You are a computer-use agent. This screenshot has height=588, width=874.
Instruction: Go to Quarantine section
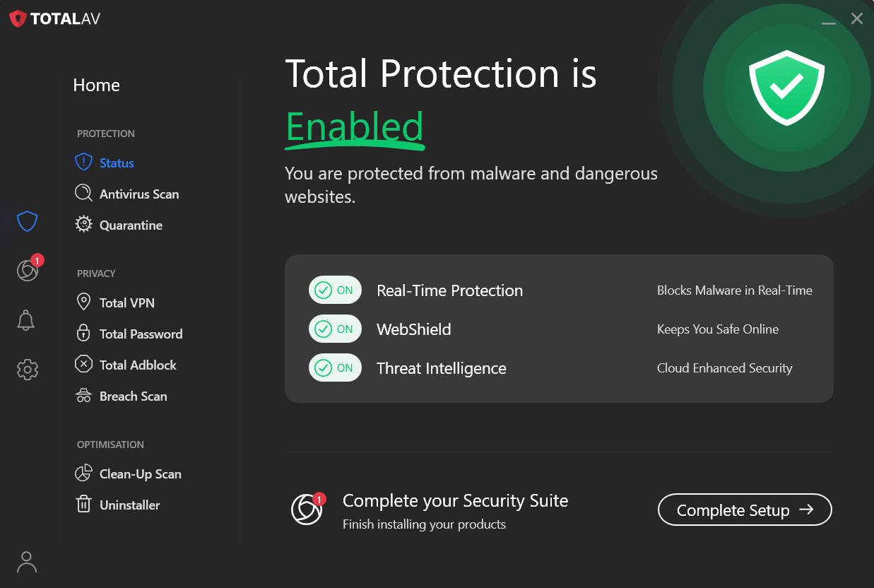coord(131,225)
